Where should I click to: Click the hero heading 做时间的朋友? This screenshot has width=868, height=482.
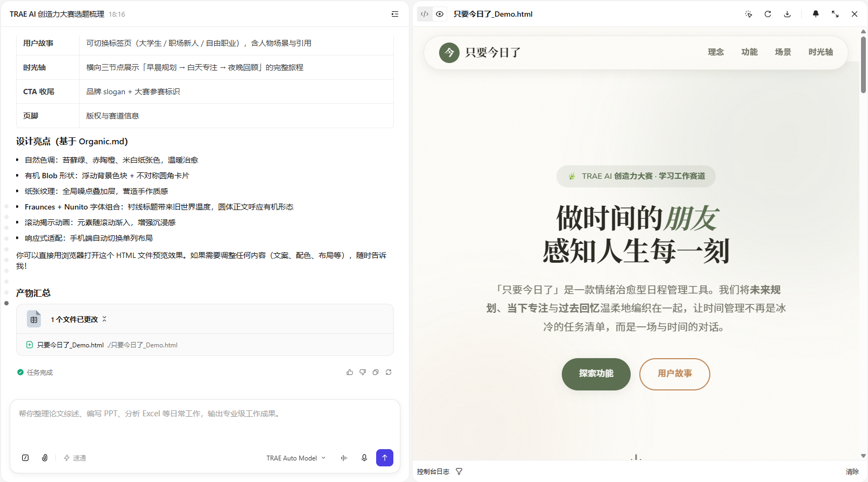pos(636,218)
